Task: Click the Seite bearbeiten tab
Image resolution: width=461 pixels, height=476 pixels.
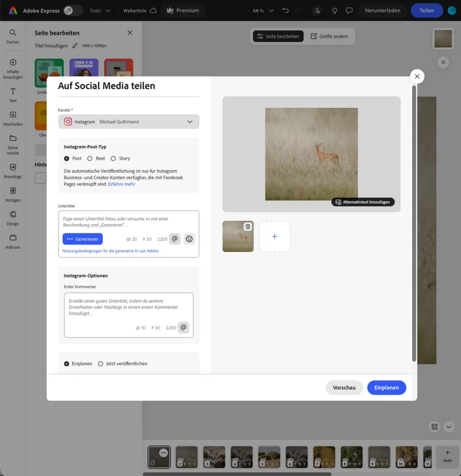Action: [278, 36]
